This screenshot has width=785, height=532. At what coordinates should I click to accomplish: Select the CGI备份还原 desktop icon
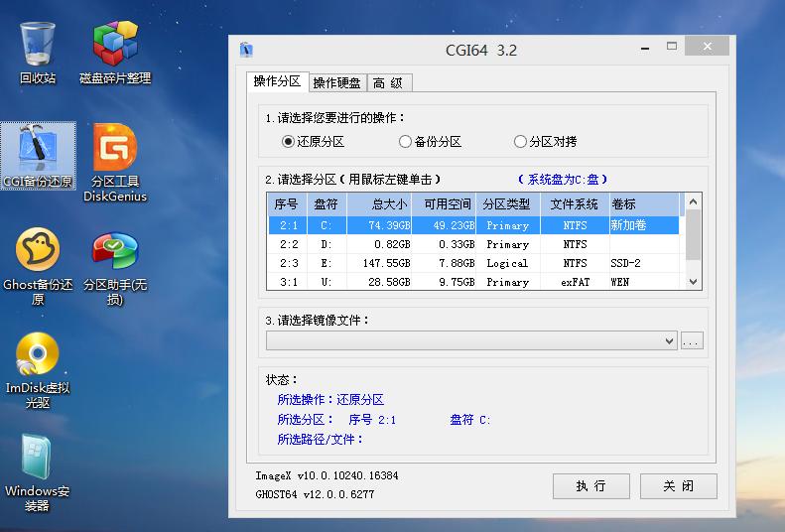pos(38,156)
